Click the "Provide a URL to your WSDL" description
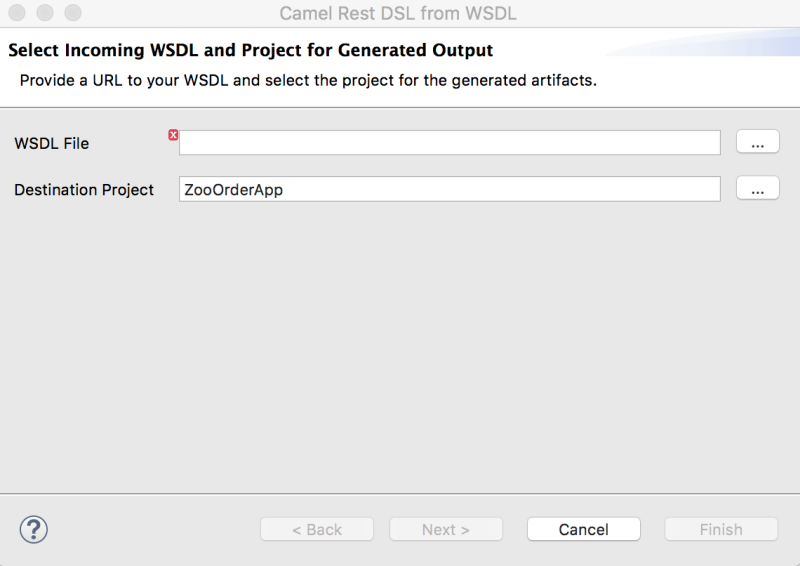800x566 pixels. (308, 80)
